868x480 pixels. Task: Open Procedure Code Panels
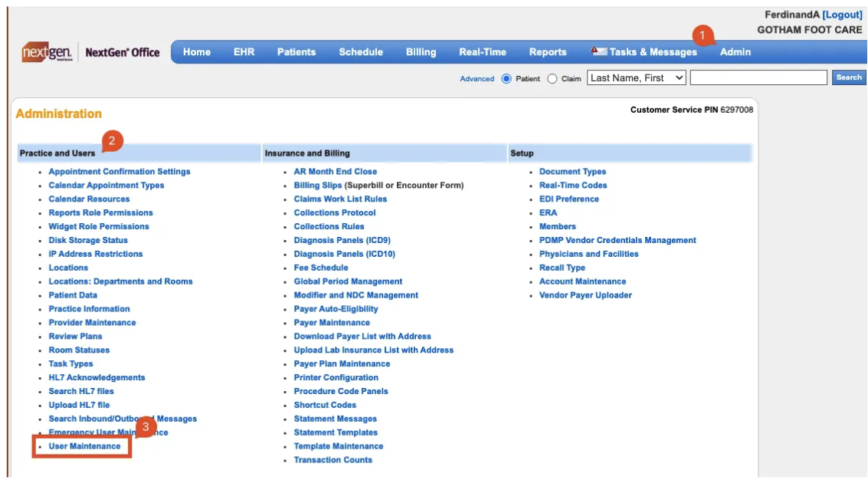pyautogui.click(x=340, y=391)
